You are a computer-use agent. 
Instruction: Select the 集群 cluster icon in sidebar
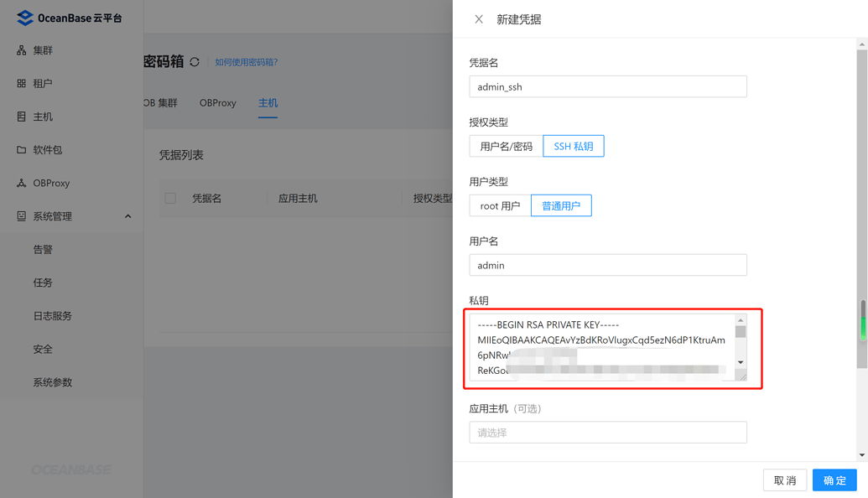coord(19,50)
